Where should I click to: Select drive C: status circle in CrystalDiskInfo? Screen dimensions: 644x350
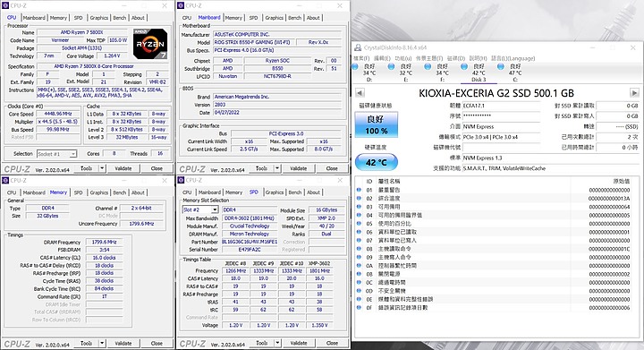click(501, 66)
